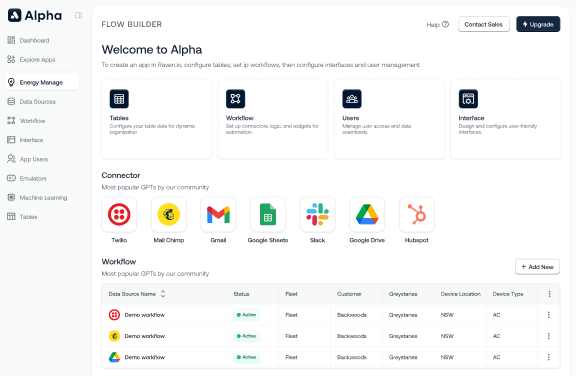
Task: Click the Alpha logo icon
Action: pyautogui.click(x=15, y=15)
